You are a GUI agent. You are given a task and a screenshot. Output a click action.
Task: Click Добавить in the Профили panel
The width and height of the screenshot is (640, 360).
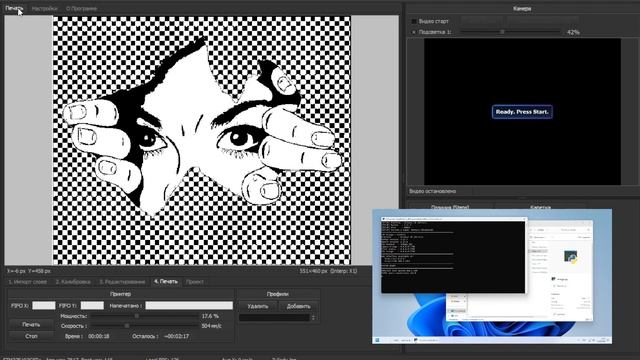pyautogui.click(x=298, y=306)
